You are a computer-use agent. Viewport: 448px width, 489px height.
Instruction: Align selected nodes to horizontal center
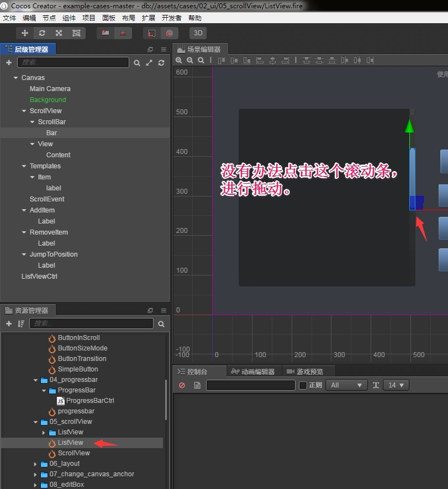point(272,60)
